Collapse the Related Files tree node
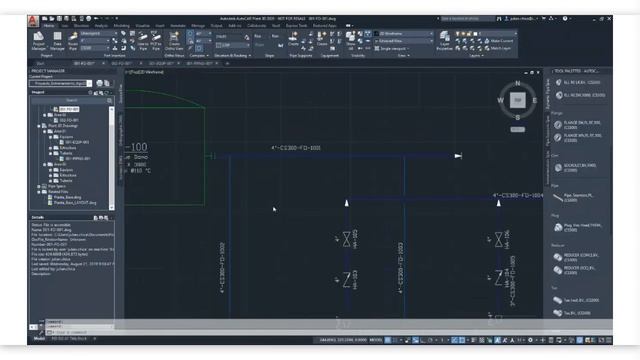This screenshot has height=360, width=640. coord(39,191)
